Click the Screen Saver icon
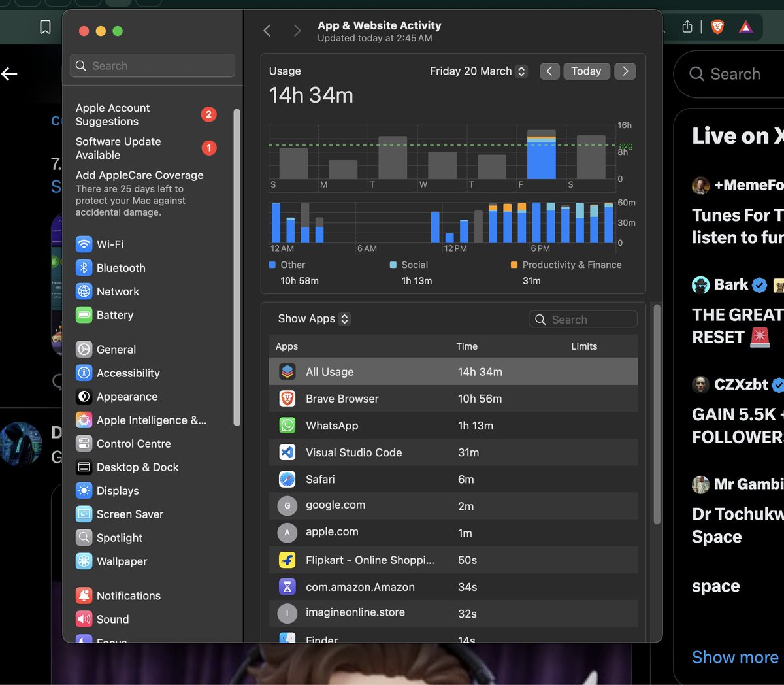 tap(84, 514)
